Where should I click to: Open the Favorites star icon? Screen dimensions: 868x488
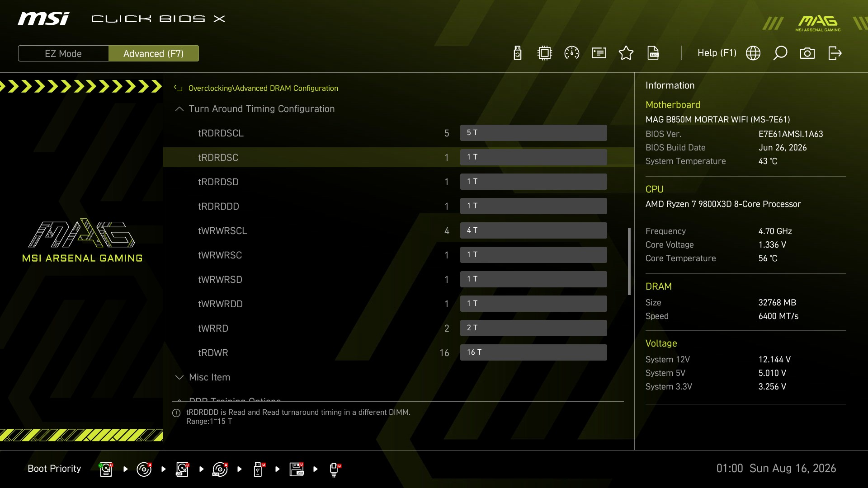[626, 53]
